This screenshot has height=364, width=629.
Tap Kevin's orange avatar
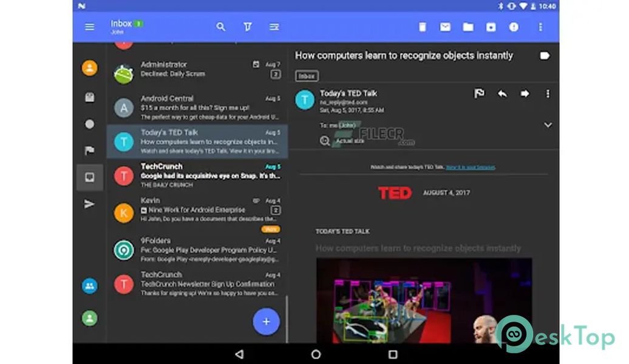pos(124,213)
